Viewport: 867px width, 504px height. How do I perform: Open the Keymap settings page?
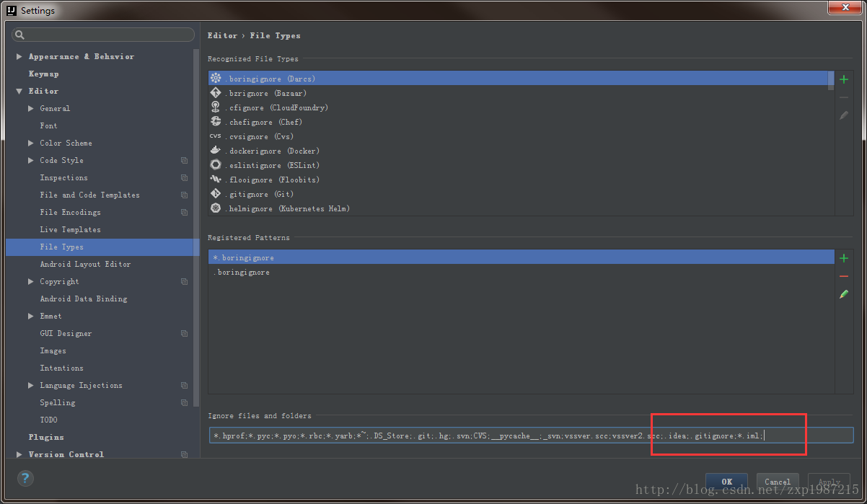(44, 74)
